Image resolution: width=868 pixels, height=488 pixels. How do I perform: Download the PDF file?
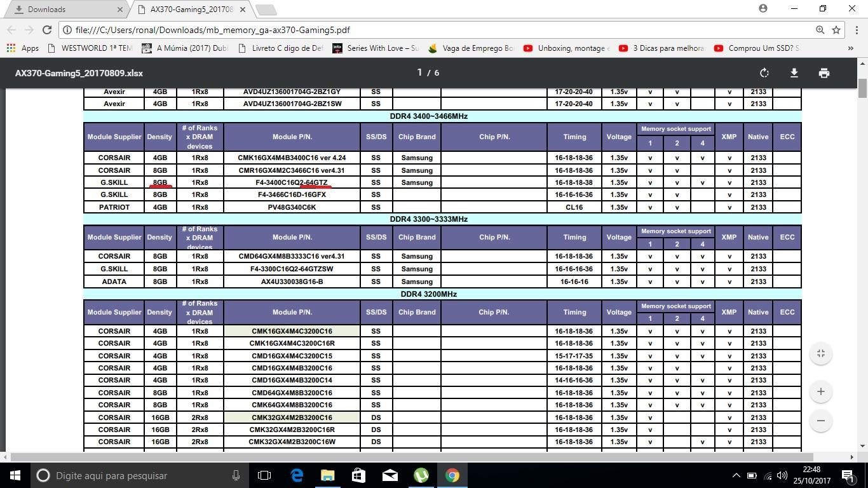pos(794,73)
